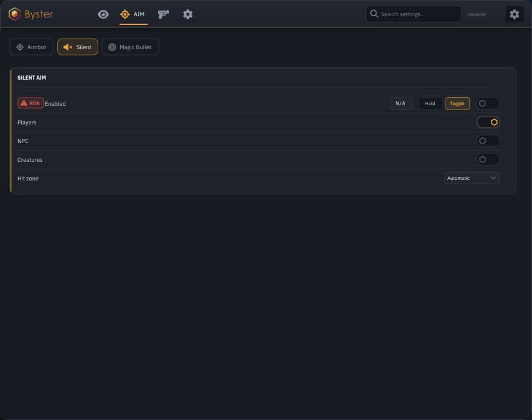Click the magnifier search icon
This screenshot has width=532, height=420.
click(374, 14)
